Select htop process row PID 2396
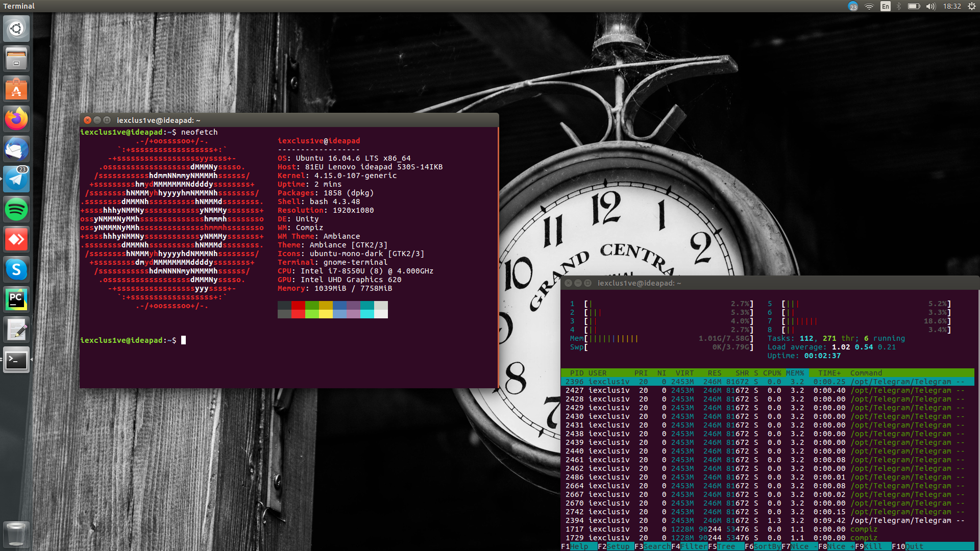This screenshot has width=980, height=551. point(767,382)
